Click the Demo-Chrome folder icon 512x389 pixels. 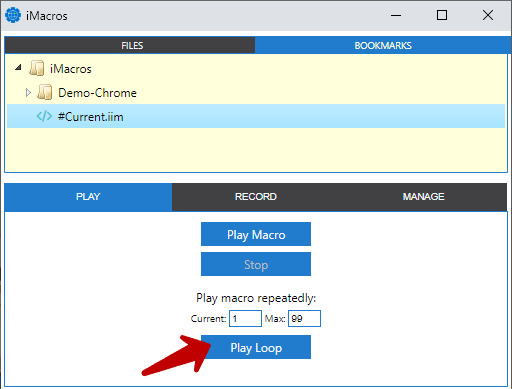(44, 92)
